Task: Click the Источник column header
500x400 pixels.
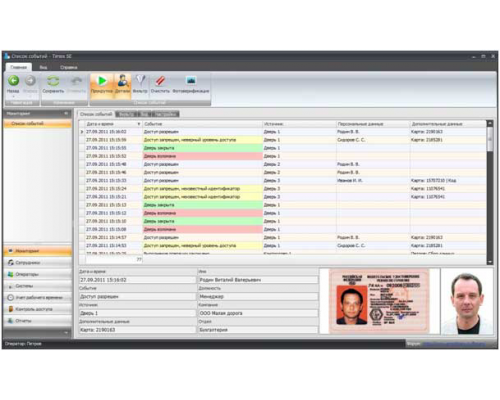Action: tap(299, 124)
